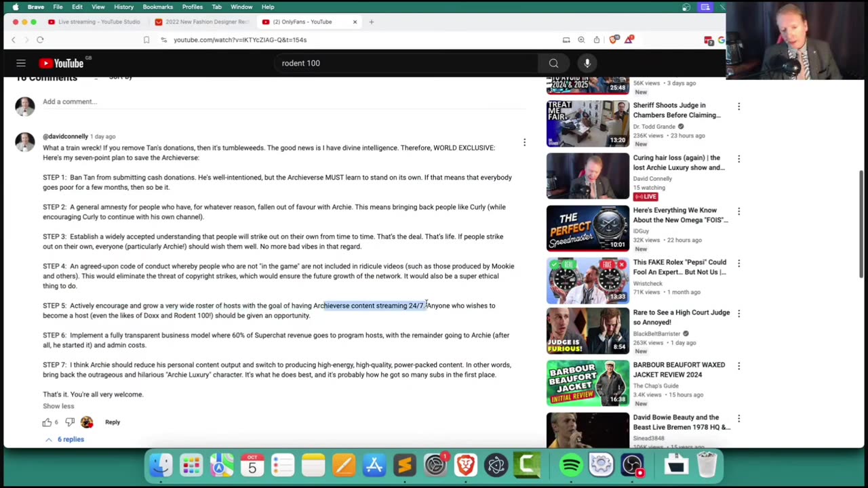Viewport: 868px width, 488px height.
Task: Open Finder from the Dock
Action: pos(161,466)
